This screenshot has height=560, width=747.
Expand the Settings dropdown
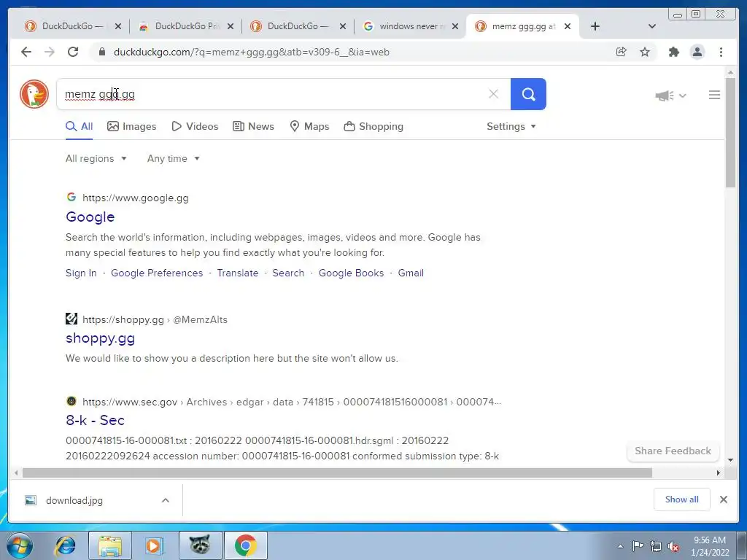tap(511, 126)
